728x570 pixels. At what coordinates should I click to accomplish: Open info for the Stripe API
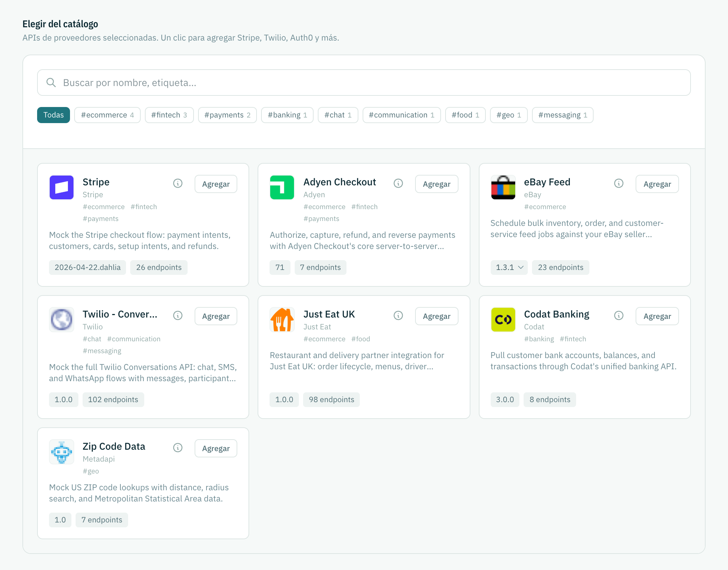[178, 183]
